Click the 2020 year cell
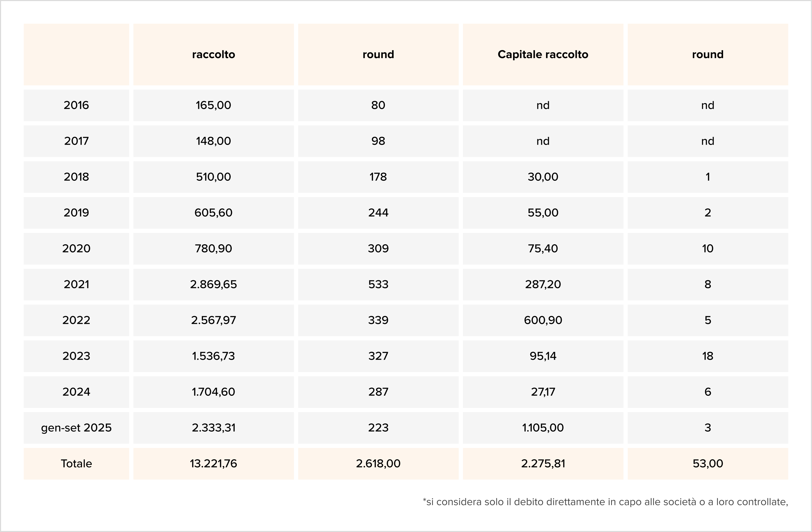 click(x=76, y=248)
